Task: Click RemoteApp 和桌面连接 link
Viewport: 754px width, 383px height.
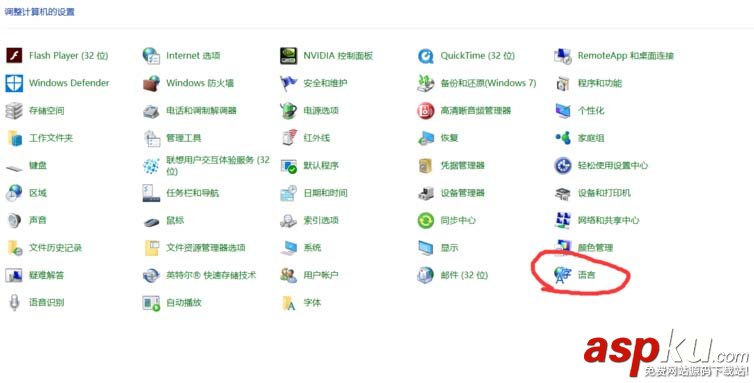Action: coord(626,56)
